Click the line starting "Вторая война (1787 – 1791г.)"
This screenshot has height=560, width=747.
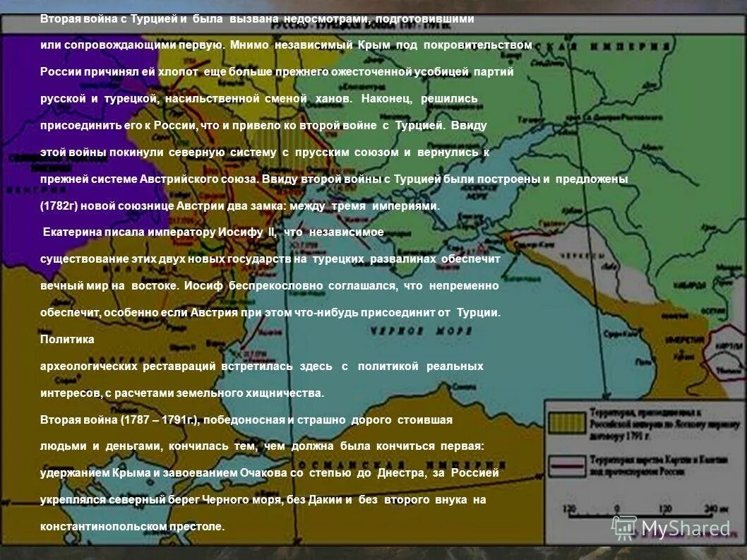(246, 420)
